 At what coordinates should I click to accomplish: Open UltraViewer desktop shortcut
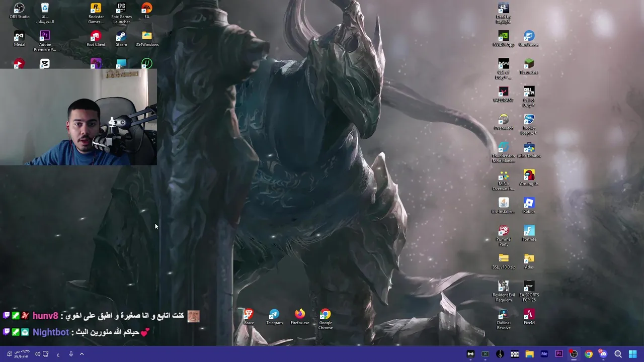coord(528,39)
